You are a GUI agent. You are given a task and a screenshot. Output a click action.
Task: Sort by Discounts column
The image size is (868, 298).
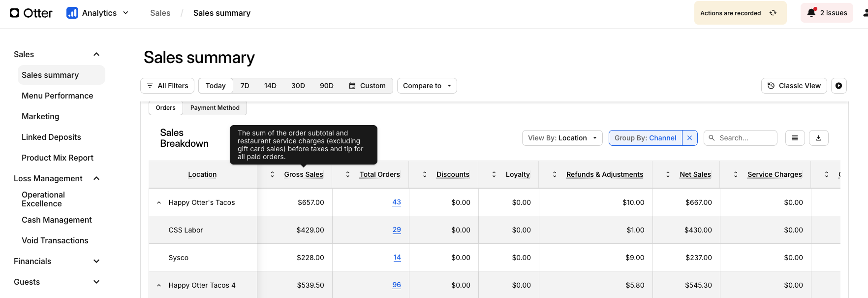click(425, 174)
